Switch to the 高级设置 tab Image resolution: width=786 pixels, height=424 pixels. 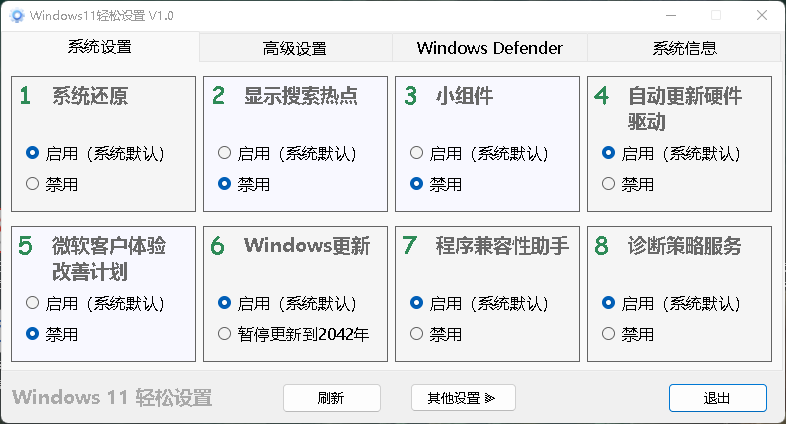click(x=295, y=48)
